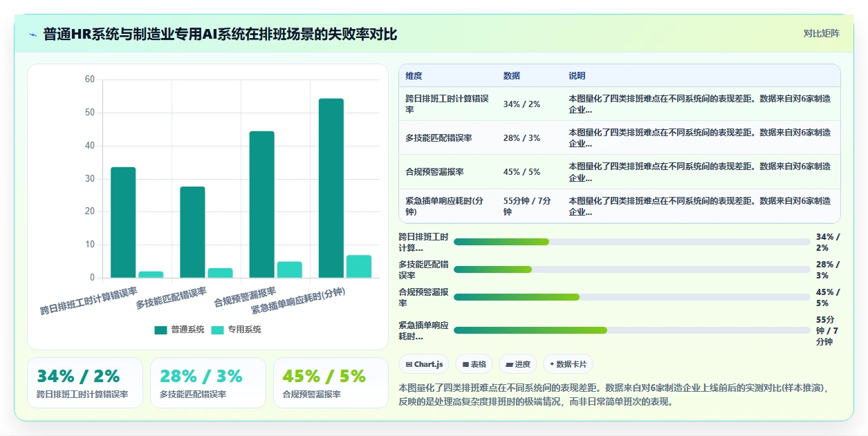Select the 表格 chip
This screenshot has width=868, height=436.
(x=474, y=364)
